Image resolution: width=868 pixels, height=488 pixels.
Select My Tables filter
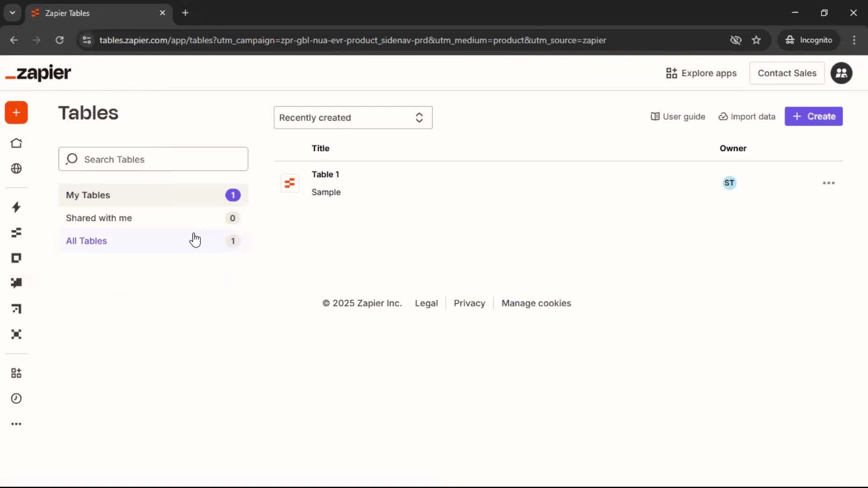(153, 195)
